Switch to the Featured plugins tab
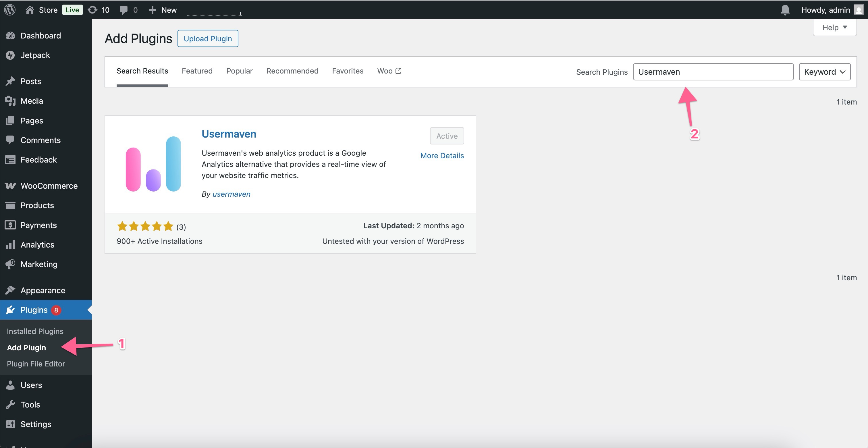 coord(197,71)
